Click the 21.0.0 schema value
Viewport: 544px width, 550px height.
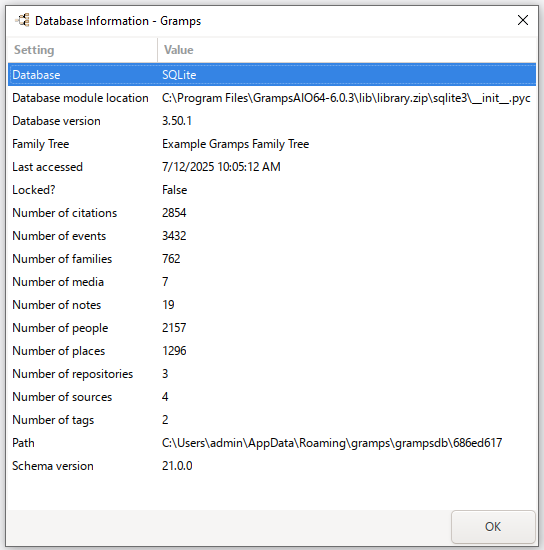177,466
